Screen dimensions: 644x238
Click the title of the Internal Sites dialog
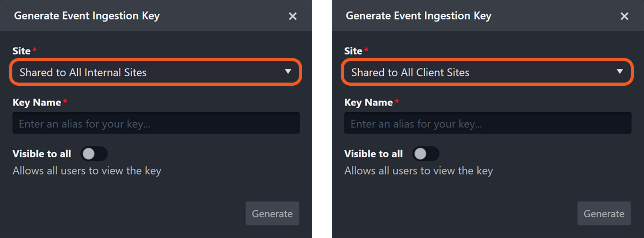[87, 16]
